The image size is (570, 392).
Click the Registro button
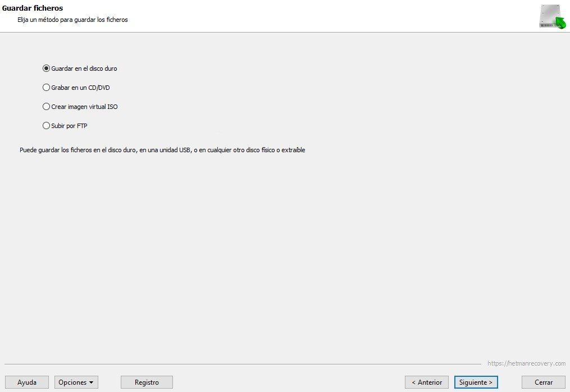coord(147,382)
